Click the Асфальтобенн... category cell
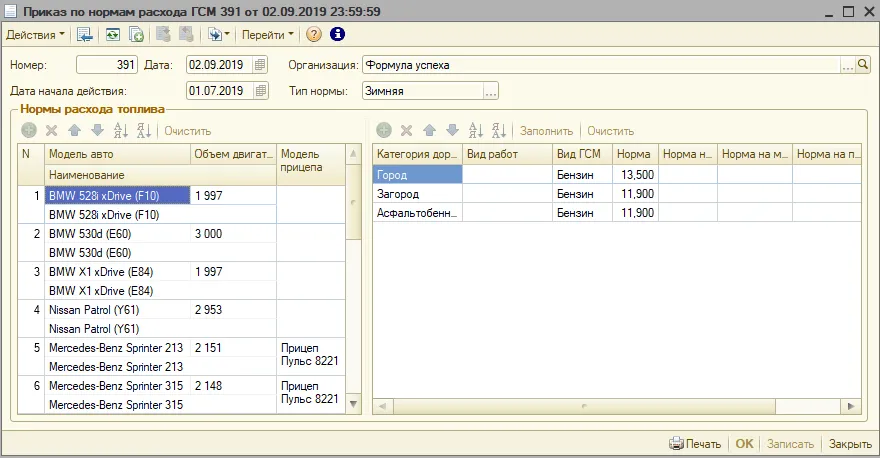The image size is (880, 458). click(x=418, y=213)
